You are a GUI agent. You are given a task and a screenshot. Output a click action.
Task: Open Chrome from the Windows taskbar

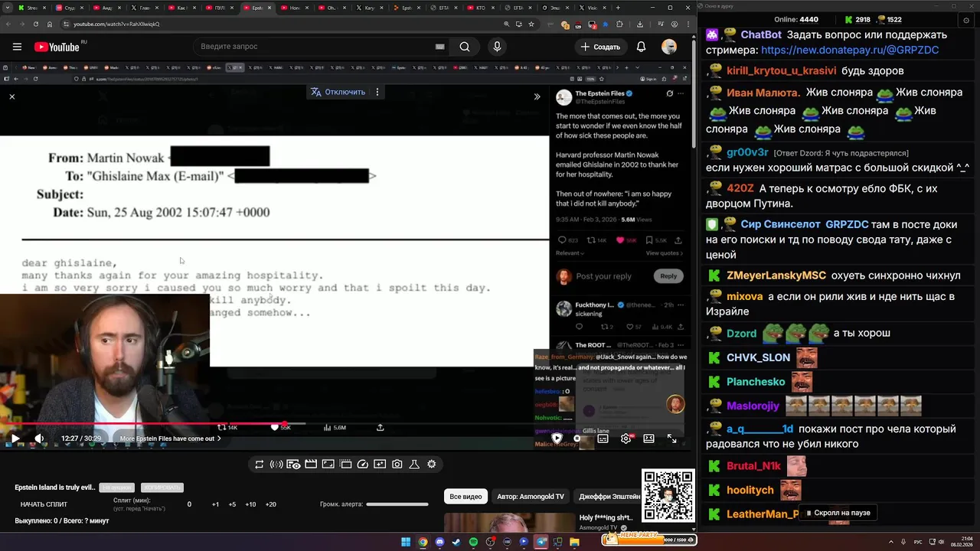pos(423,542)
